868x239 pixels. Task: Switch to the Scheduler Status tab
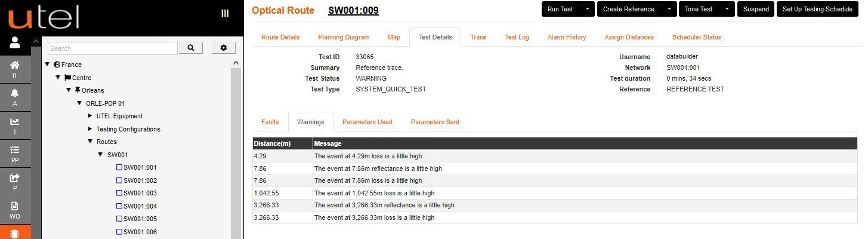pos(697,37)
